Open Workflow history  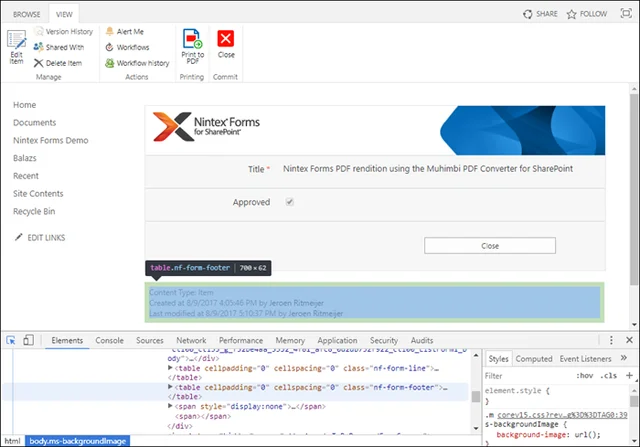[137, 63]
